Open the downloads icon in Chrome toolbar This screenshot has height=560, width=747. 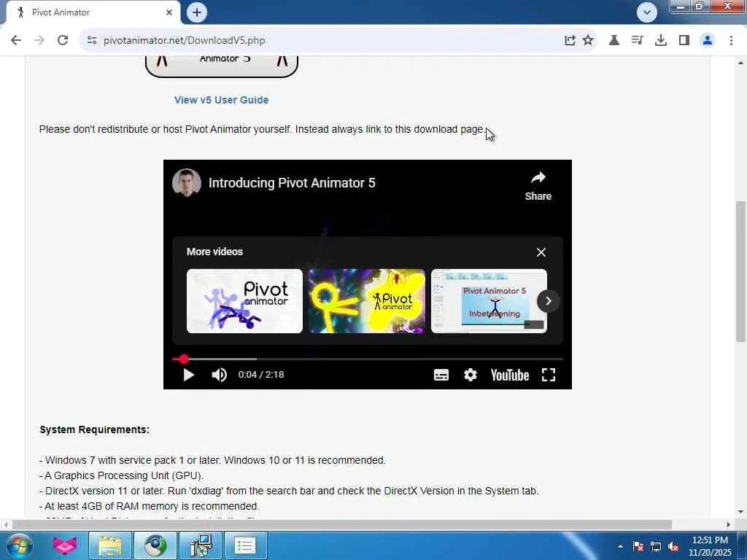point(660,41)
